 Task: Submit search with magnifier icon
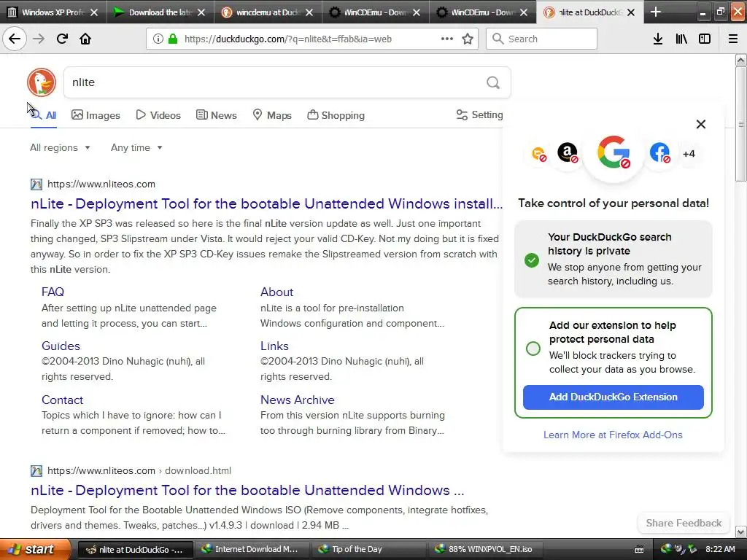click(x=493, y=83)
